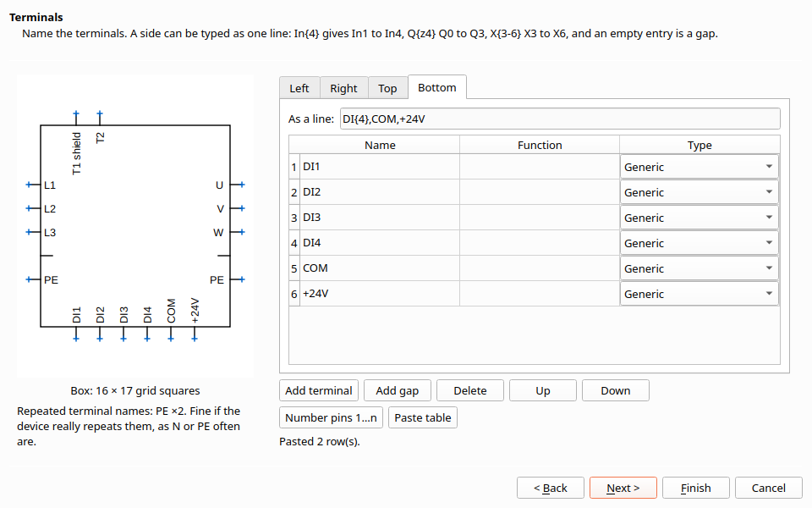Open the Top terminals tab

[x=387, y=88]
